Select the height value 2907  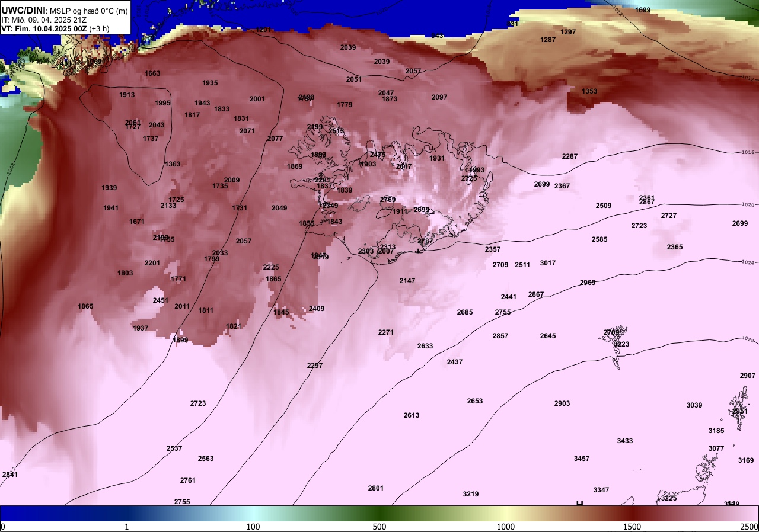[748, 376]
